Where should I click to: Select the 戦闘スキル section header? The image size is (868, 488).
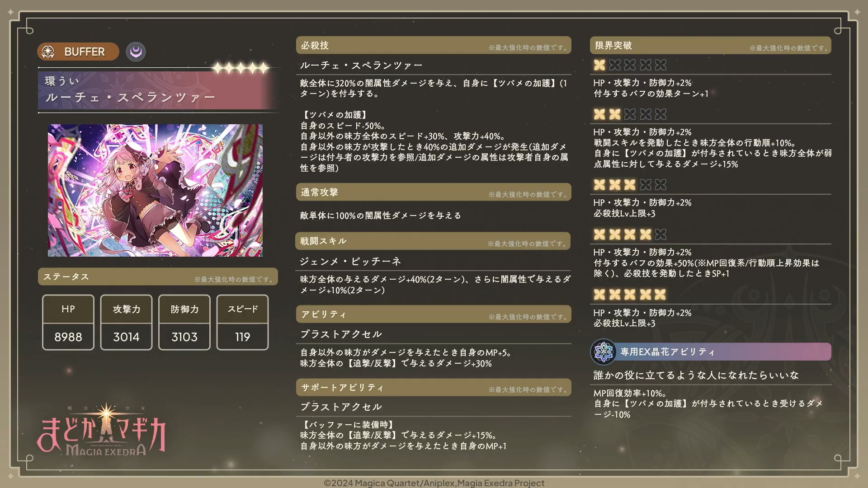[x=433, y=241]
